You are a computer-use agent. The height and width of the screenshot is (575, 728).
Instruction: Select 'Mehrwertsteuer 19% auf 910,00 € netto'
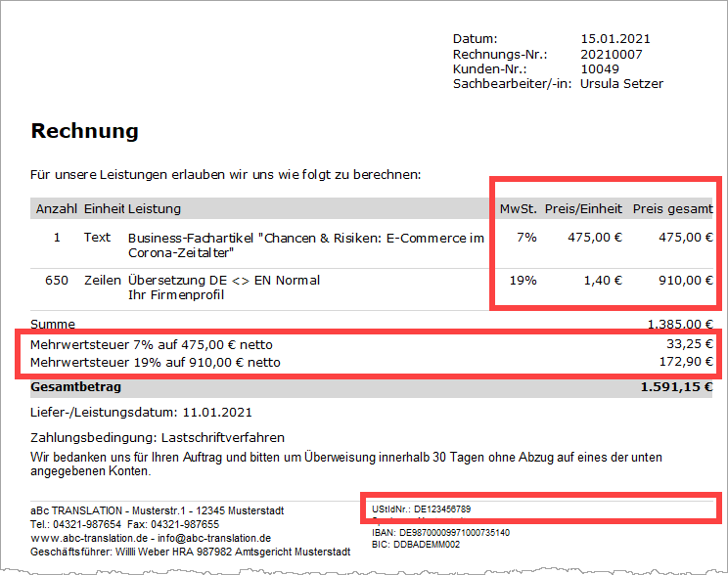coord(156,363)
